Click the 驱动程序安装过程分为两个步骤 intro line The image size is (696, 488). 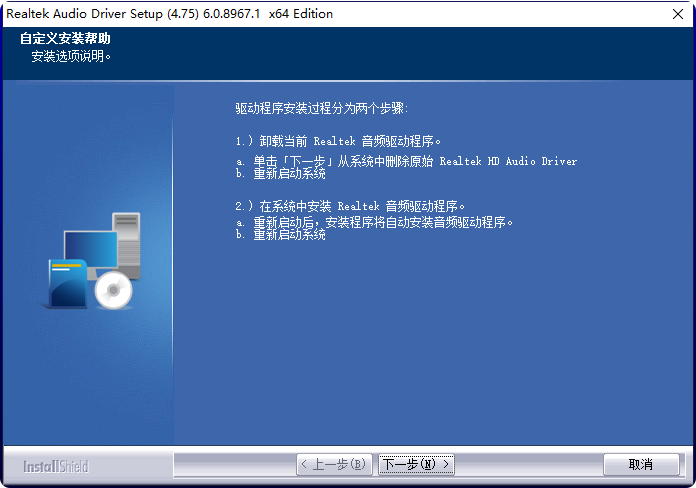click(x=321, y=108)
